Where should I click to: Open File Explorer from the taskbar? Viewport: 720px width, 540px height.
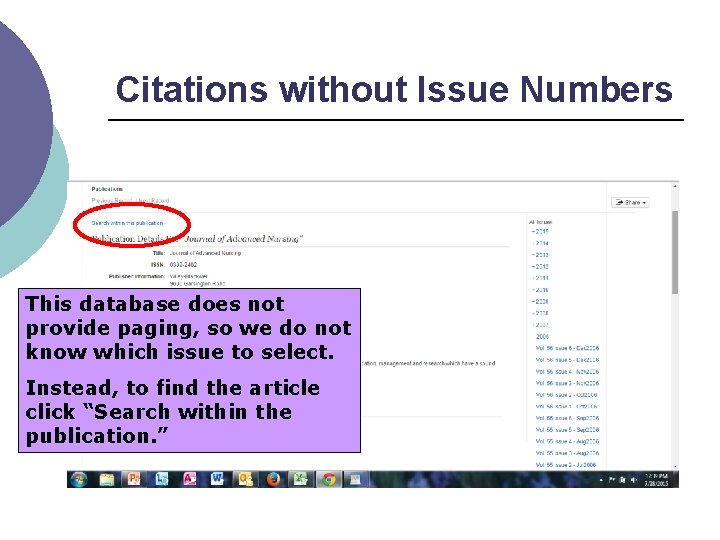[107, 479]
